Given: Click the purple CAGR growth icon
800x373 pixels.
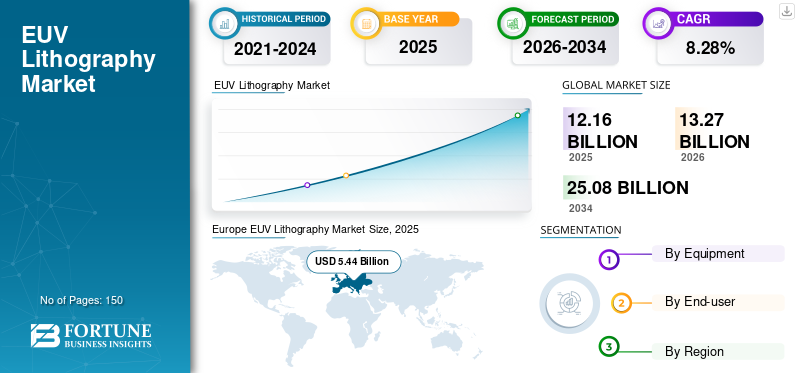Looking at the screenshot, I should tap(658, 23).
